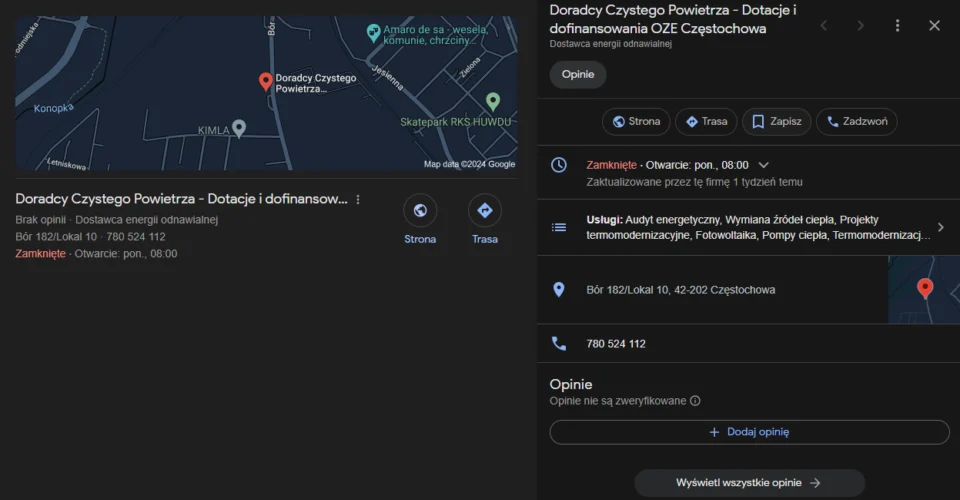Click the Skatepark RKS HUWDU green pin
Image resolution: width=960 pixels, height=500 pixels.
[x=492, y=101]
